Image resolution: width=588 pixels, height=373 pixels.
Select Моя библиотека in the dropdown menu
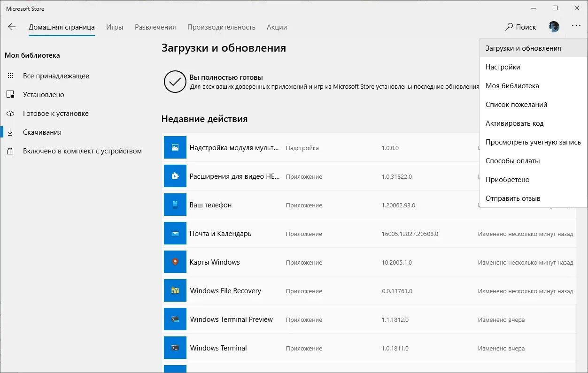pyautogui.click(x=534, y=85)
